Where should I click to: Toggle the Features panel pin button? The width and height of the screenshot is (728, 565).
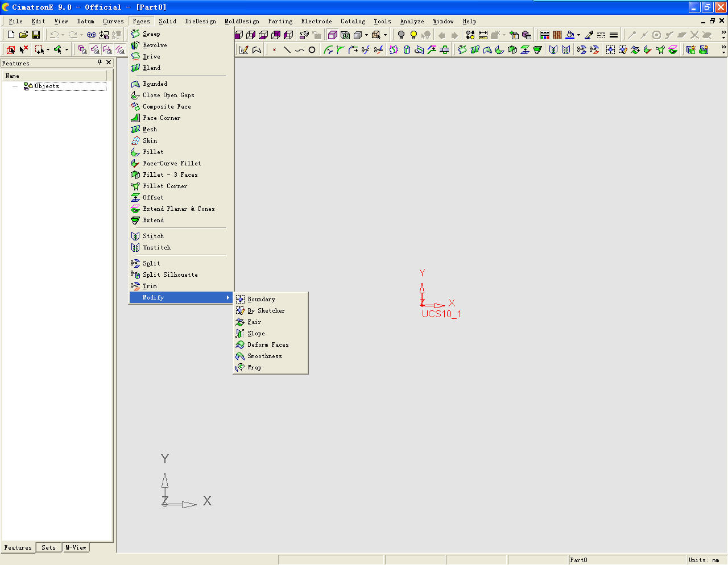pos(100,63)
